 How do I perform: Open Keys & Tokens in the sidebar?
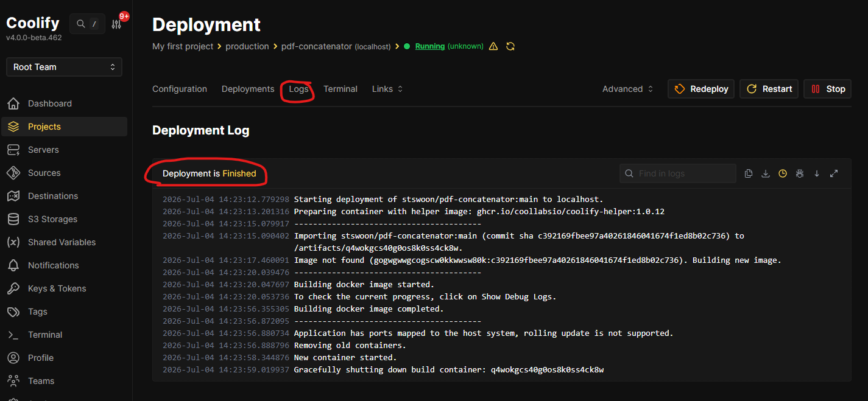click(64, 288)
